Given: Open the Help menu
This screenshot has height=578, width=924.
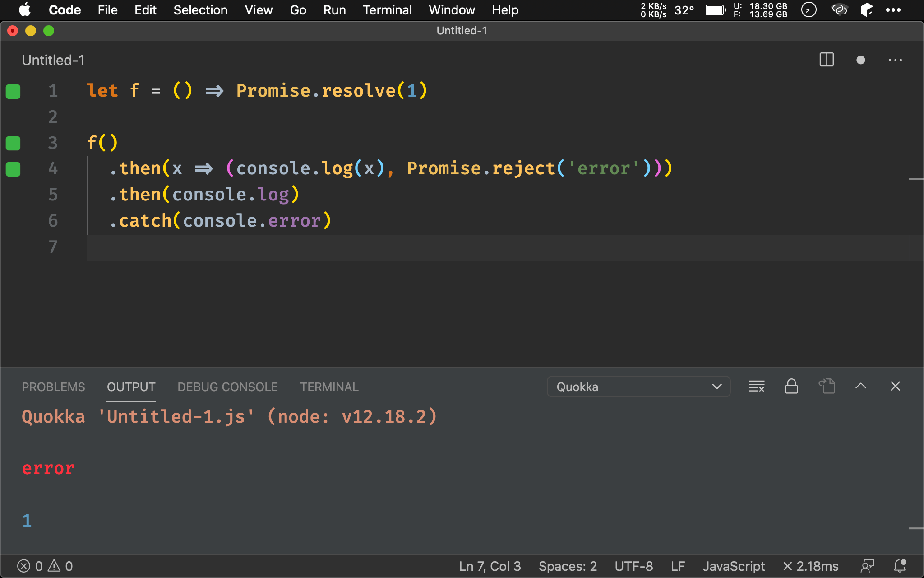Looking at the screenshot, I should pos(505,10).
